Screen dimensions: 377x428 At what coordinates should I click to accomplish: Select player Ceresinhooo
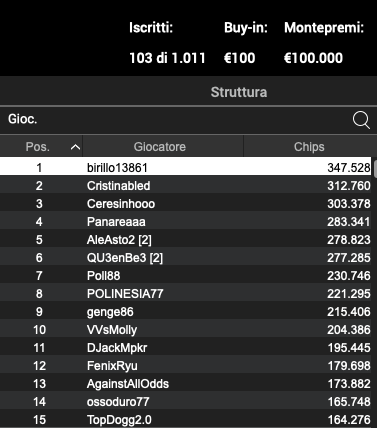click(x=185, y=204)
